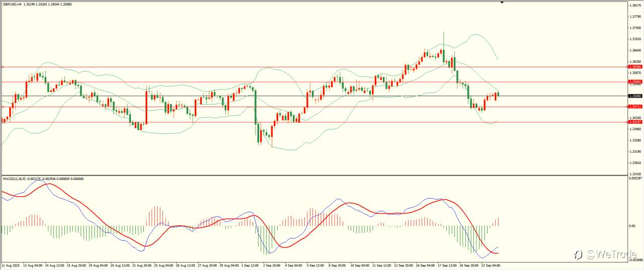This screenshot has width=644, height=270.
Task: Click the 1.36640 price scale value
Action: click(635, 50)
